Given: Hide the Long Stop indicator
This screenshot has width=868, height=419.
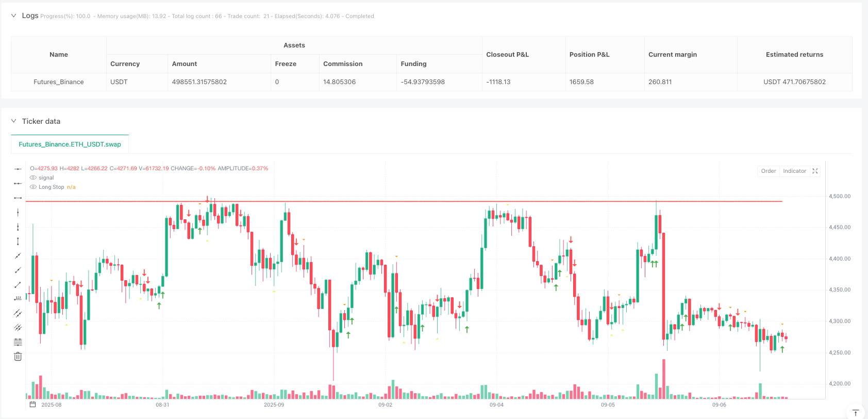Looking at the screenshot, I should pos(34,187).
